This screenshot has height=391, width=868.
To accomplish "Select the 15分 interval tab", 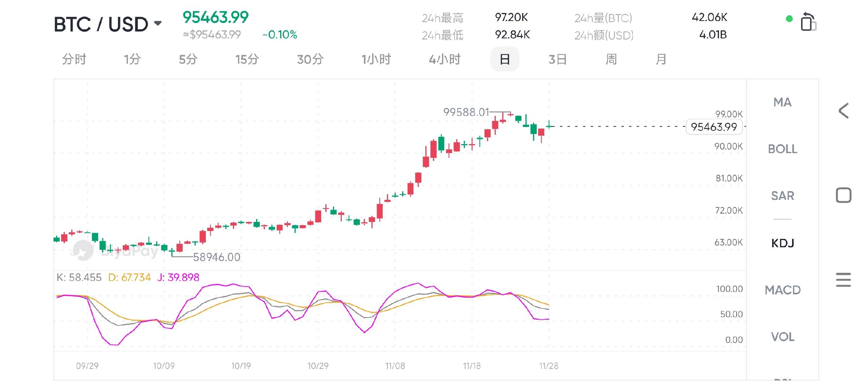I will click(247, 59).
